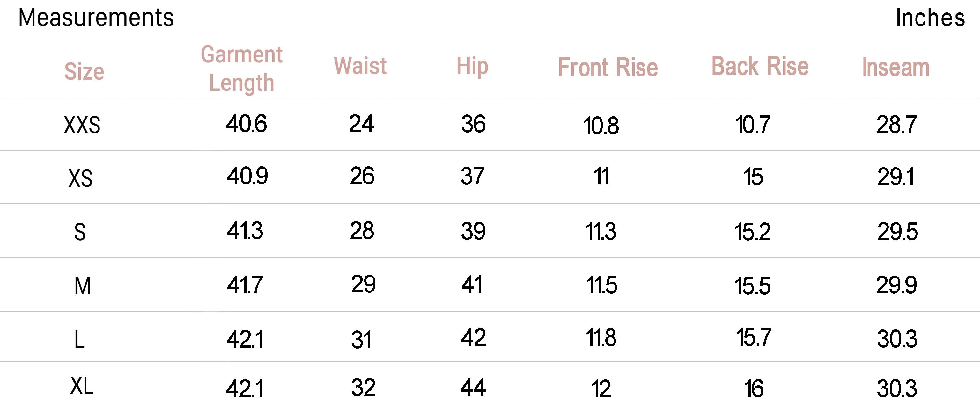Click the M size row label
Screen dimensions: 980x410
pyautogui.click(x=83, y=286)
